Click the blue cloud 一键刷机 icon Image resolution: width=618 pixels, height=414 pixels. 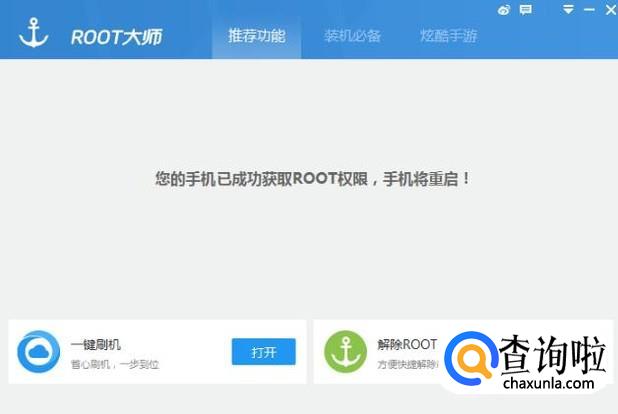[39, 352]
